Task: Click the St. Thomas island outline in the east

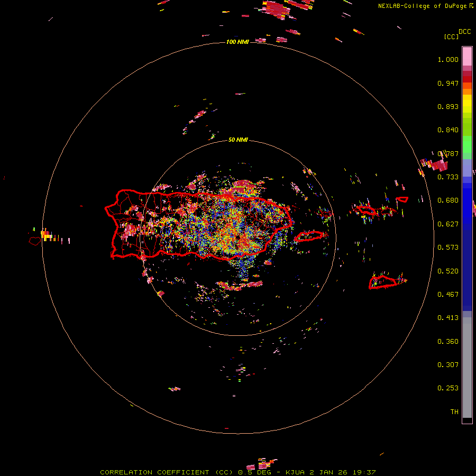Action: click(367, 210)
